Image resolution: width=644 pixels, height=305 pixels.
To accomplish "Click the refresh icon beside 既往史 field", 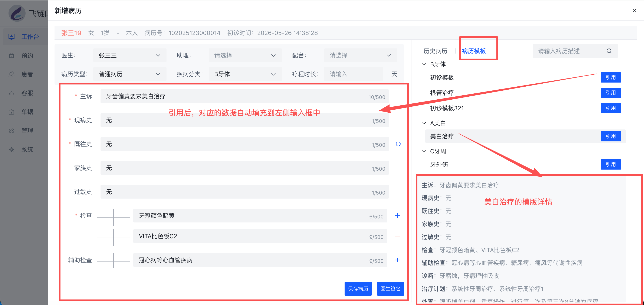I will (x=398, y=144).
